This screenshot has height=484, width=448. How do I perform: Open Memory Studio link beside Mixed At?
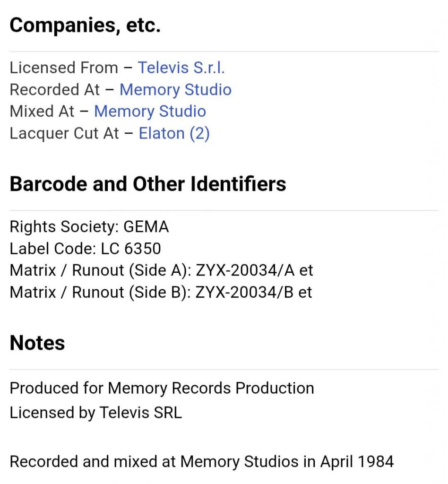click(x=150, y=112)
